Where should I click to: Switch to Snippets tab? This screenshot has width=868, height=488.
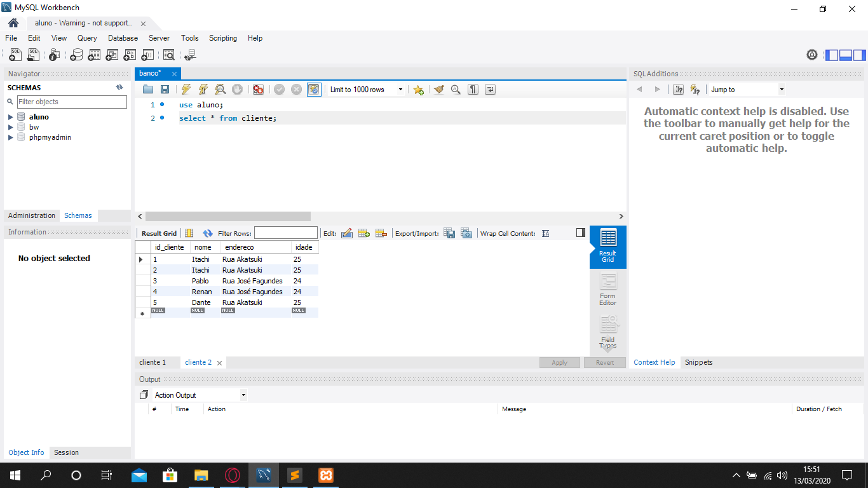click(698, 362)
